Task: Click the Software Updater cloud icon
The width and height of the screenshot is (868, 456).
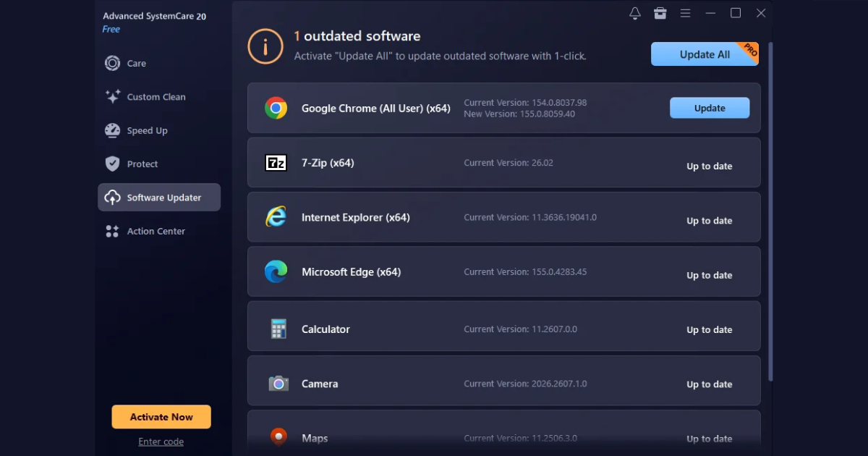Action: click(x=112, y=198)
